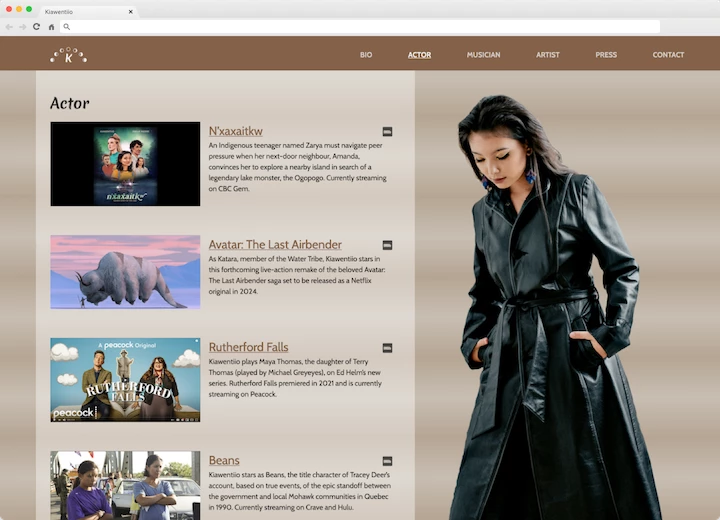Select the ACTOR navigation item
This screenshot has width=720, height=520.
coord(419,55)
